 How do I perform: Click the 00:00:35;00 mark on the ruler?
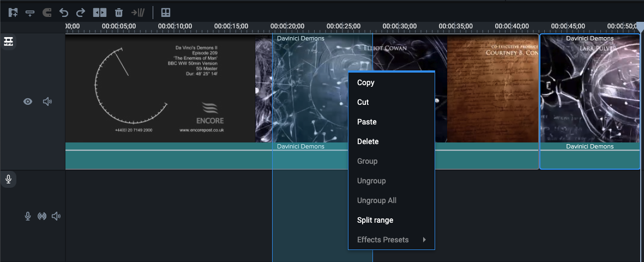[455, 26]
